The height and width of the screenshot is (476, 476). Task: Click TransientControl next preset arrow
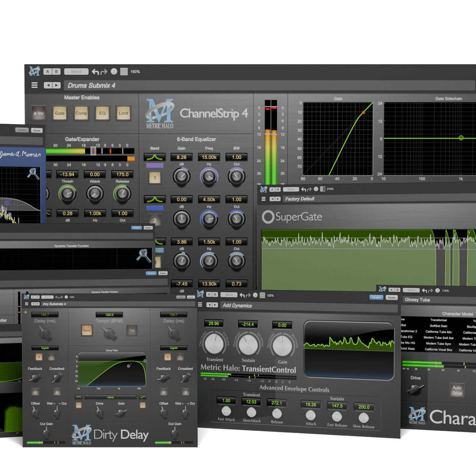[215, 305]
